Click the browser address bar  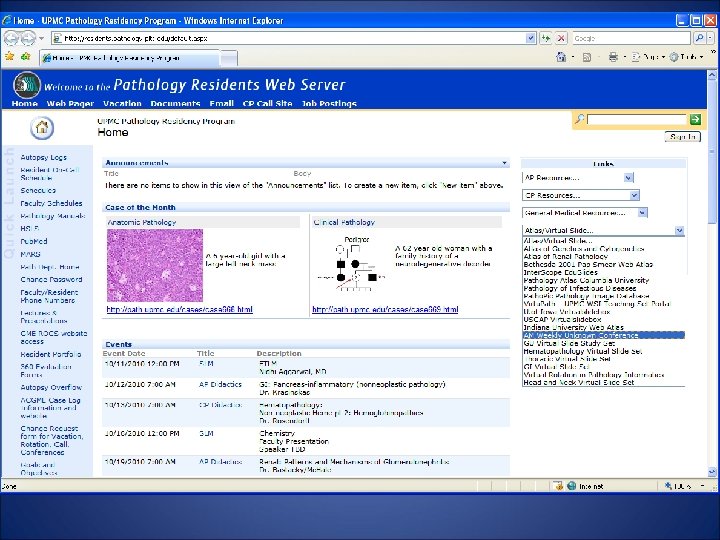point(289,38)
